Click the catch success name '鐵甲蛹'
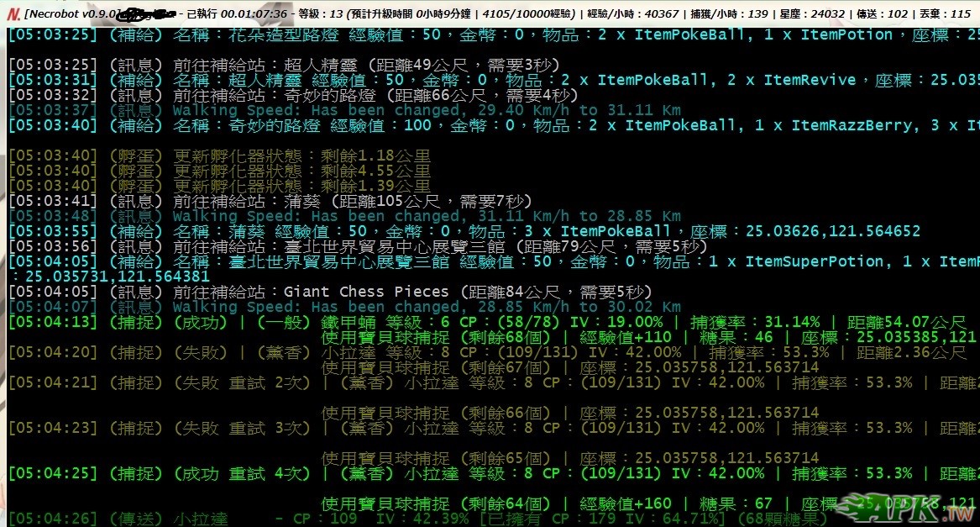This screenshot has width=980, height=527. coord(349,322)
